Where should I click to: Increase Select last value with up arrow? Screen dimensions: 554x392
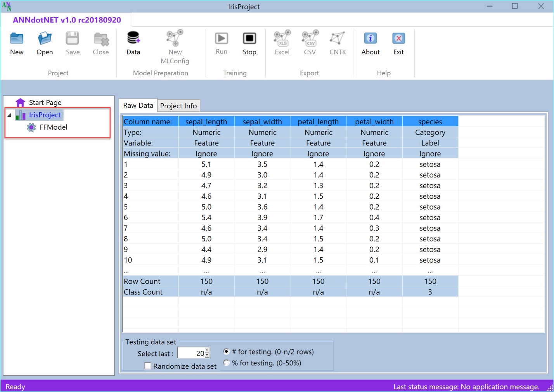(207, 350)
